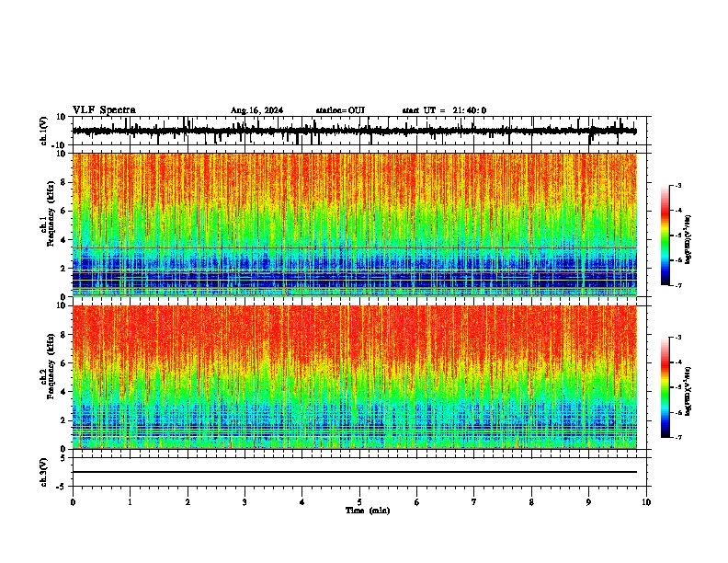
Task: Select the start UT 21:40 label
Action: (444, 110)
